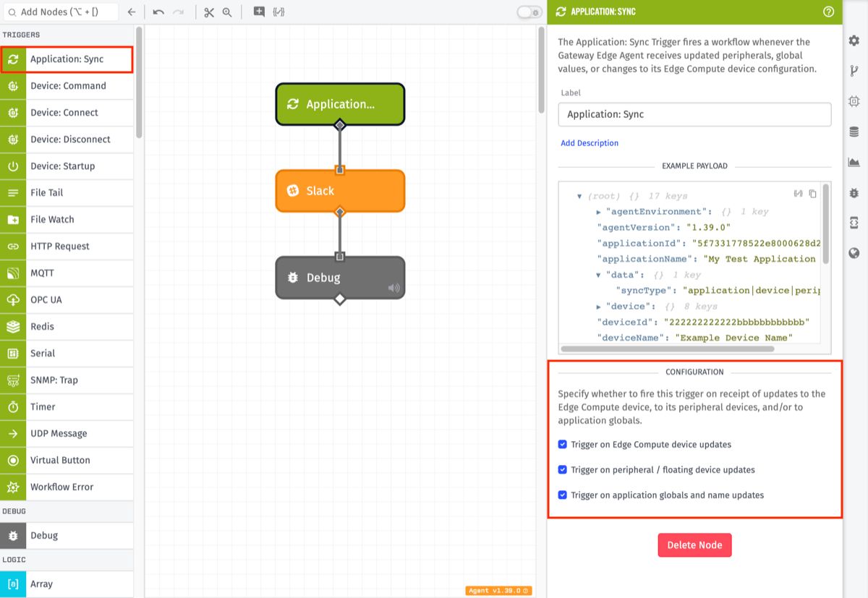Click the payload path icon beside copy
The width and height of the screenshot is (868, 598).
point(798,194)
